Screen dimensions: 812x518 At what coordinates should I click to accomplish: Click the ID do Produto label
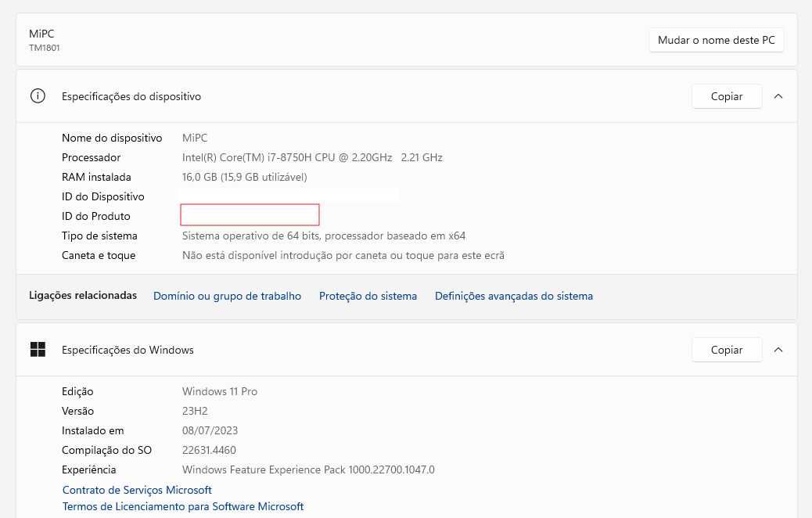pyautogui.click(x=95, y=217)
